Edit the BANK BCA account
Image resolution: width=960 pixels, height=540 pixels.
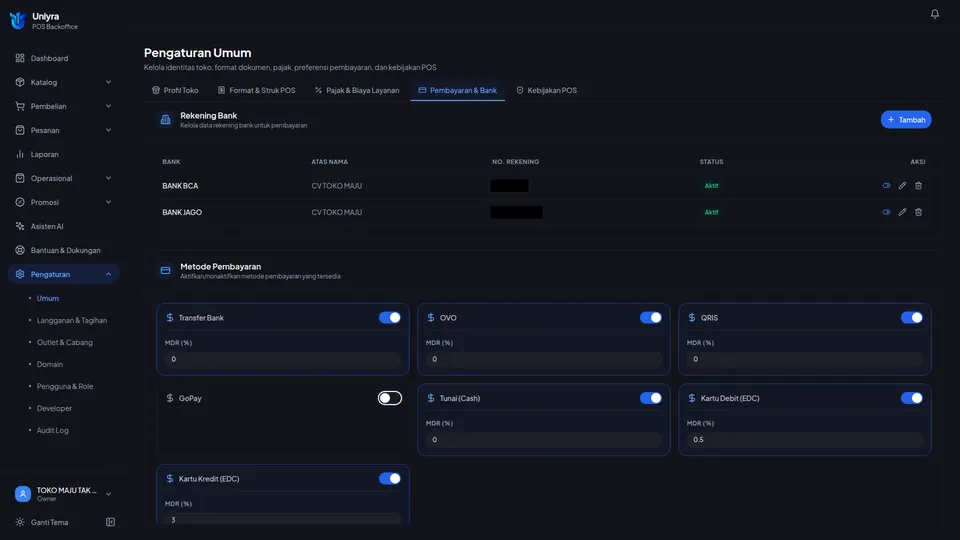902,186
